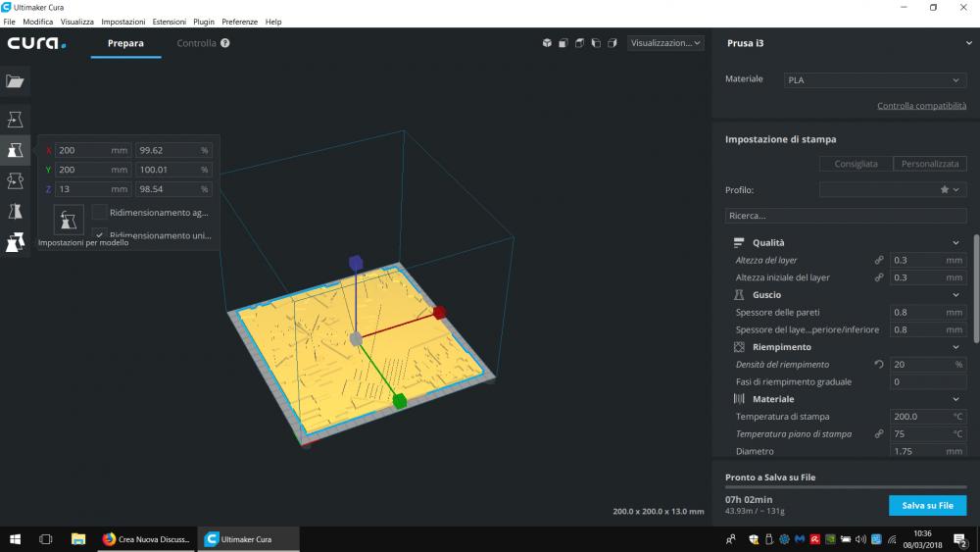Screen dimensions: 980x552
Task: Open the Controlla compatibilità link
Action: tap(921, 106)
